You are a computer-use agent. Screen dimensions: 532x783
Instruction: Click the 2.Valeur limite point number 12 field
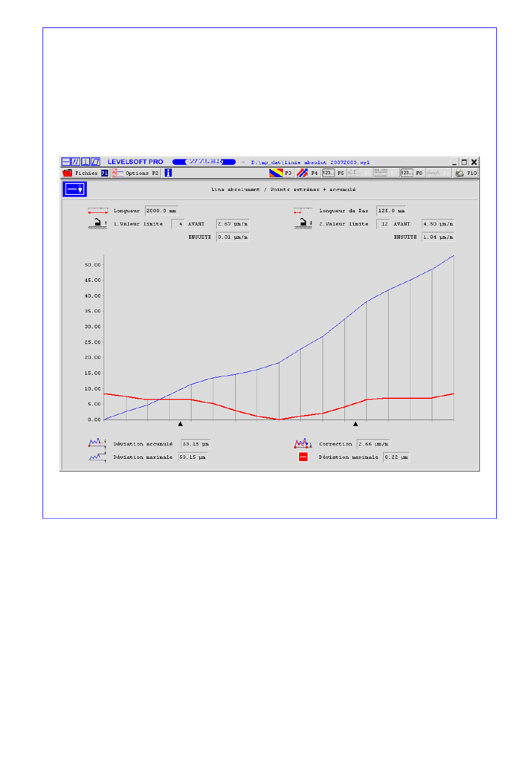[383, 224]
